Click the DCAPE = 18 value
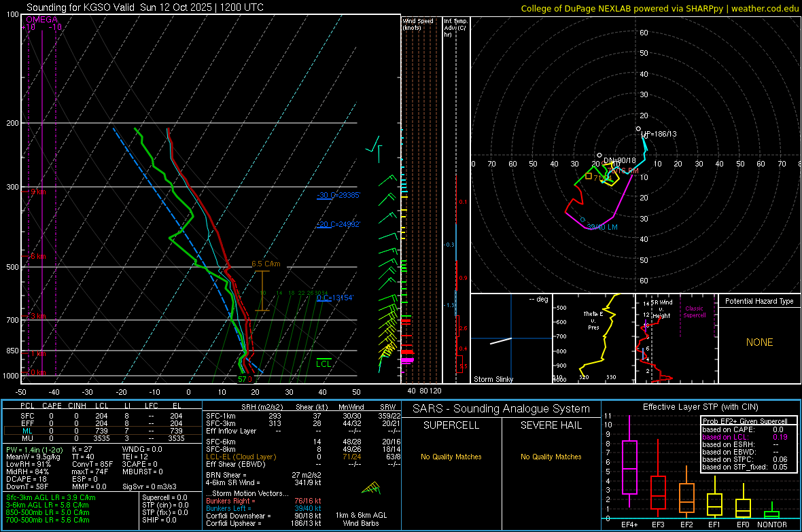Screen dimensions: 802x532 pos(27,479)
